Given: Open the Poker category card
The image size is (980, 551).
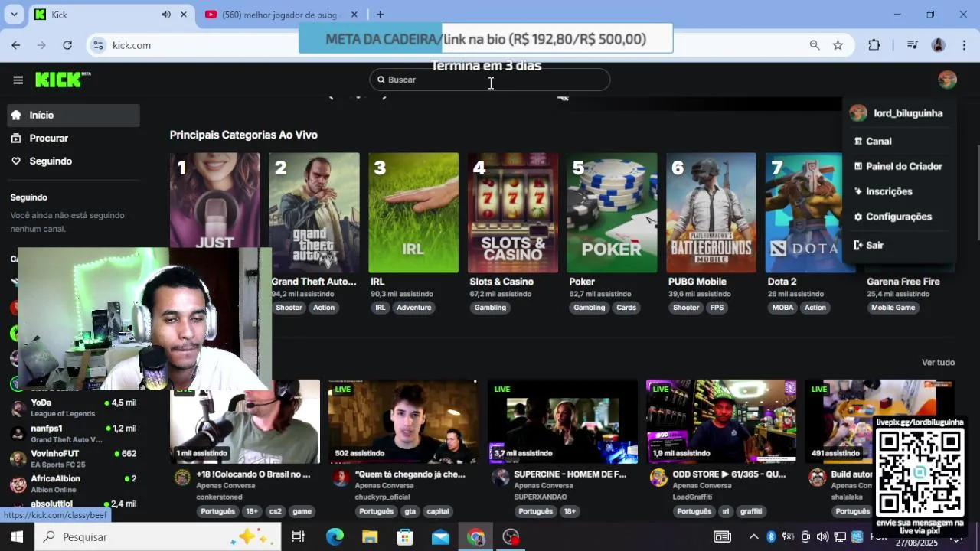Looking at the screenshot, I should (612, 213).
